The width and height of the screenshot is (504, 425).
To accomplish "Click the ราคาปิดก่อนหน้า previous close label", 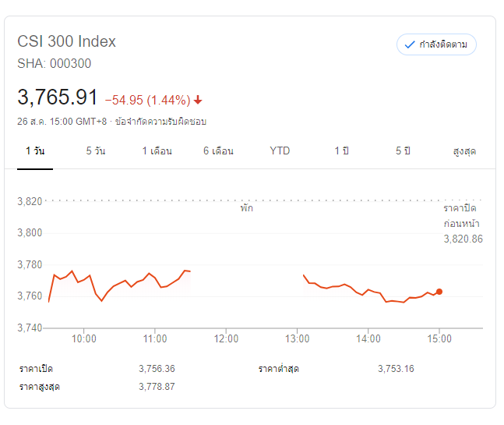I will 460,216.
